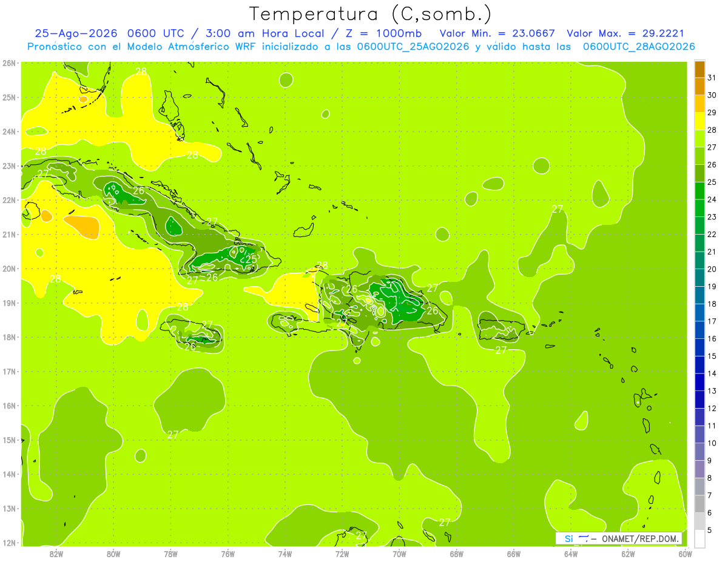The width and height of the screenshot is (728, 562).
Task: Click longitude label 82W
Action: click(x=56, y=554)
